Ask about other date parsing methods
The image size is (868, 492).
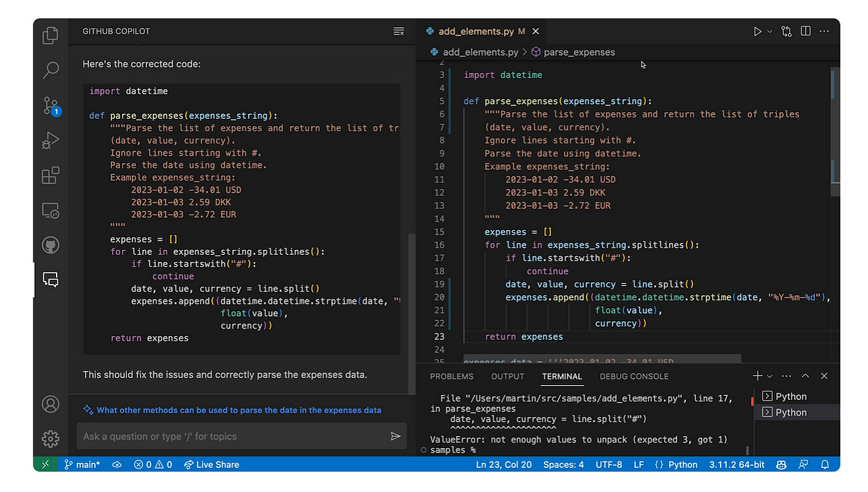(233, 410)
